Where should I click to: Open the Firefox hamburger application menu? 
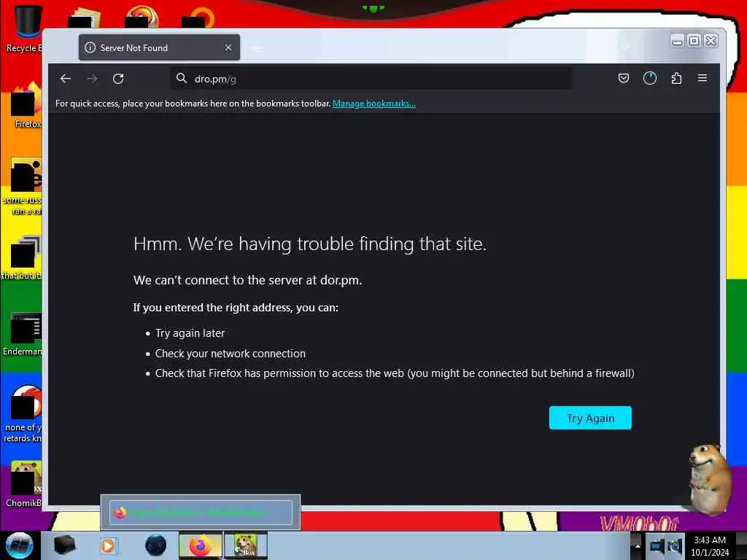(x=703, y=78)
